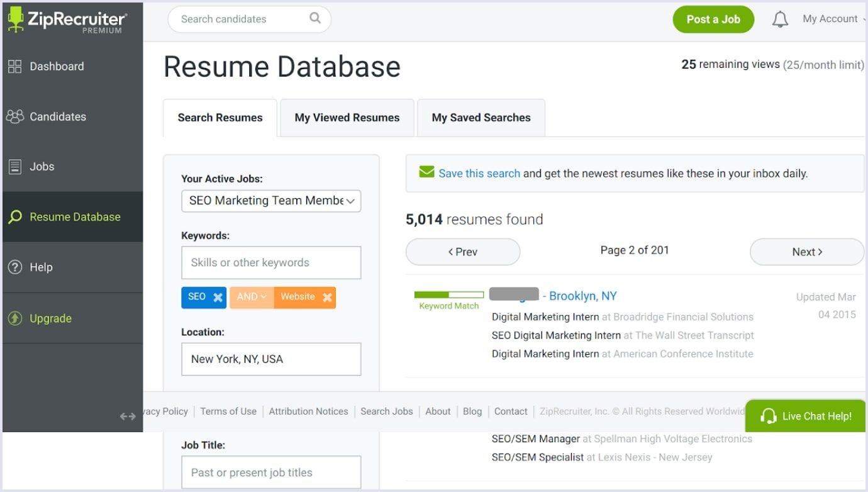Click the Attribution Notices footer link
The image size is (868, 492).
pyautogui.click(x=308, y=411)
